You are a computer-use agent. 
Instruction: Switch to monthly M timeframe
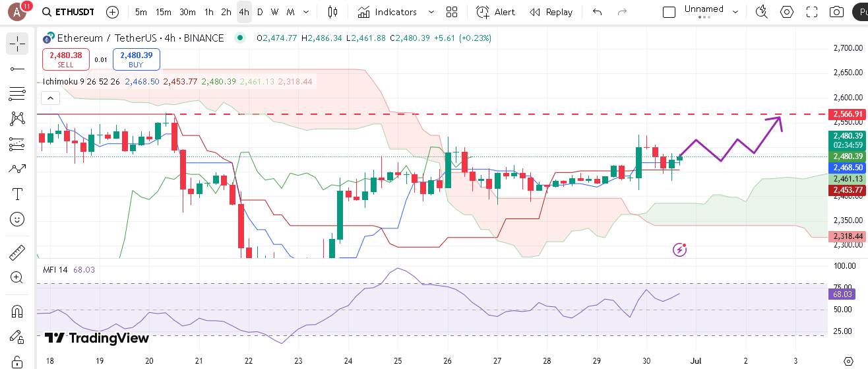pyautogui.click(x=289, y=12)
